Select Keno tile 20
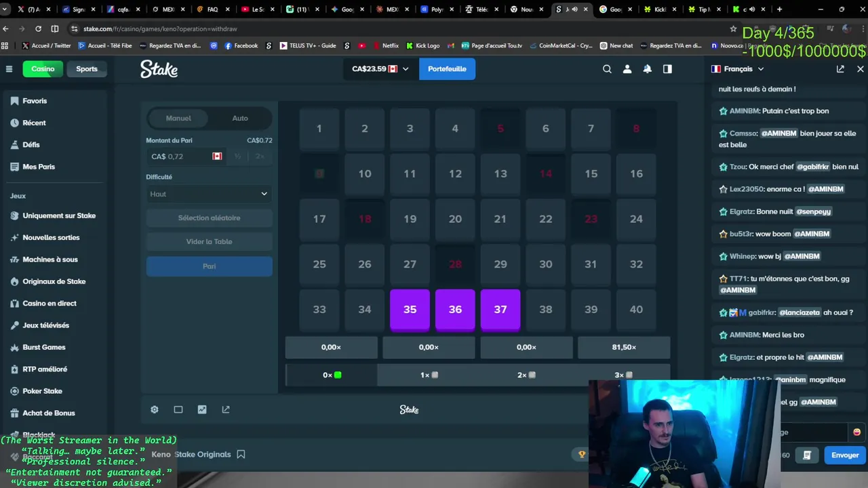868x488 pixels. pyautogui.click(x=455, y=219)
